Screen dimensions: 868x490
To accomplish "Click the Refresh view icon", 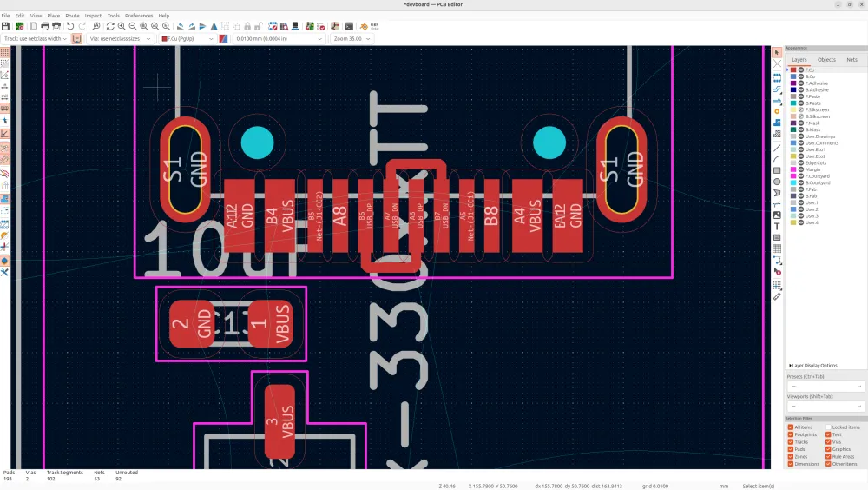I will point(110,27).
